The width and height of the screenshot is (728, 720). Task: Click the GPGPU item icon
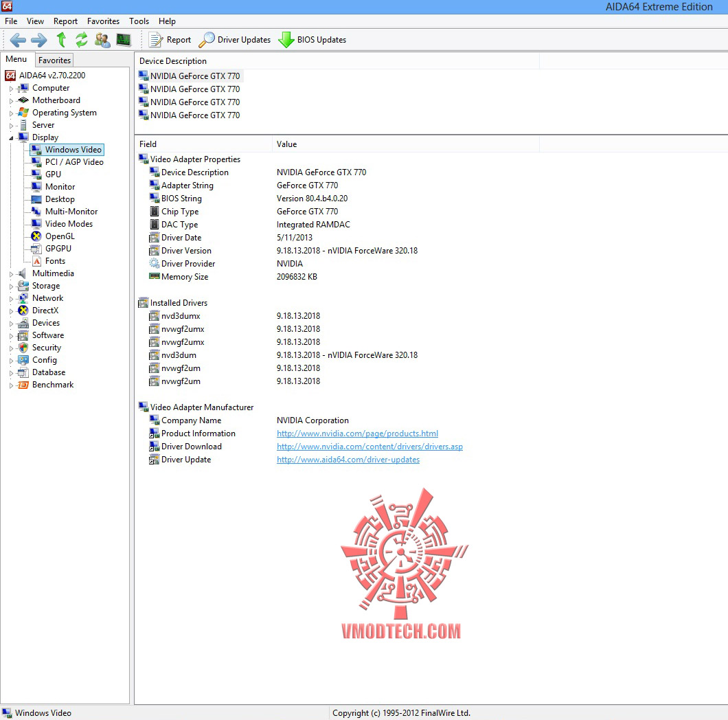pyautogui.click(x=36, y=249)
